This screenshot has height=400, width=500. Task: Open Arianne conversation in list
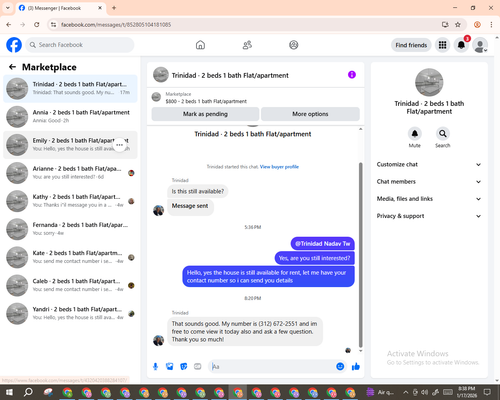pos(70,173)
